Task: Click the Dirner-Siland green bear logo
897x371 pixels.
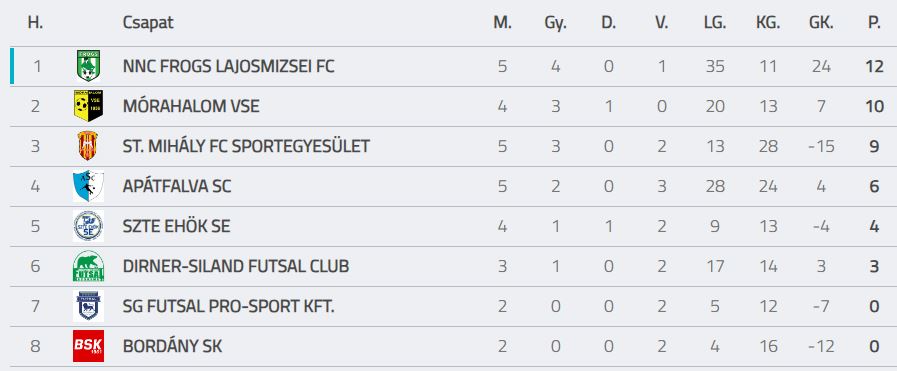Action: (x=88, y=266)
